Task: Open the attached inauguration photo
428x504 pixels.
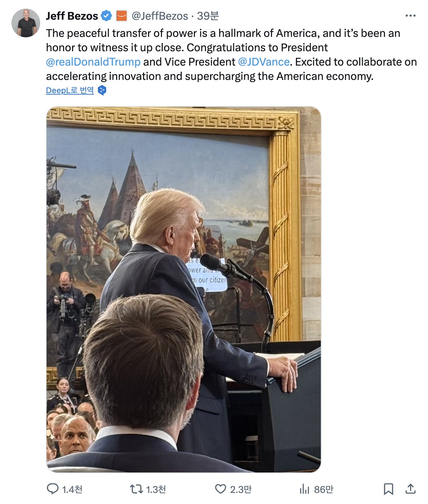Action: point(184,289)
